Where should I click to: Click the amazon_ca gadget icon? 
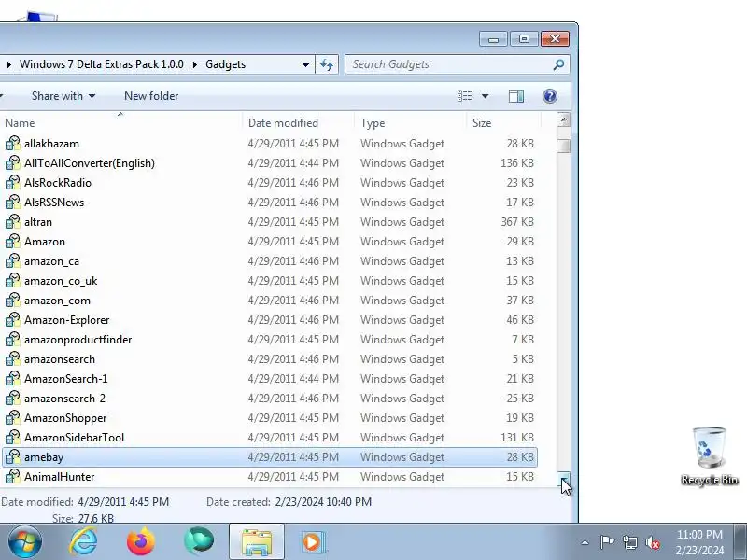(x=13, y=261)
